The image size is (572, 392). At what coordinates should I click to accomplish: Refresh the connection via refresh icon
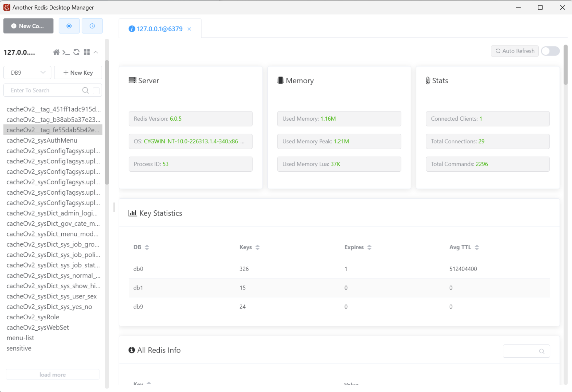click(76, 52)
